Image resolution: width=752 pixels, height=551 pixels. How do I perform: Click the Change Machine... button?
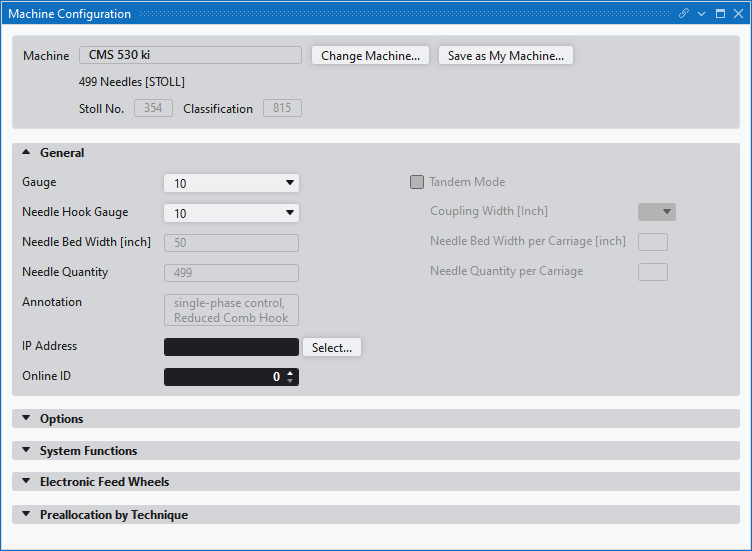[371, 56]
